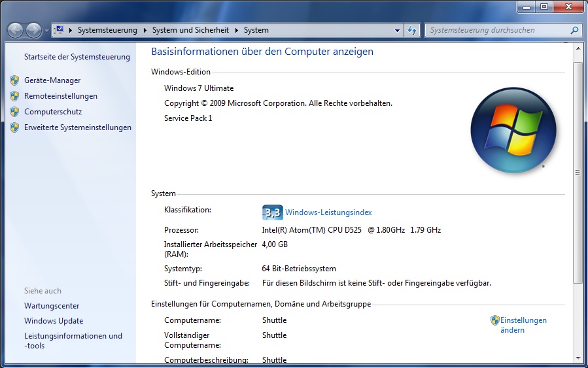Open Windows Update link

(54, 321)
